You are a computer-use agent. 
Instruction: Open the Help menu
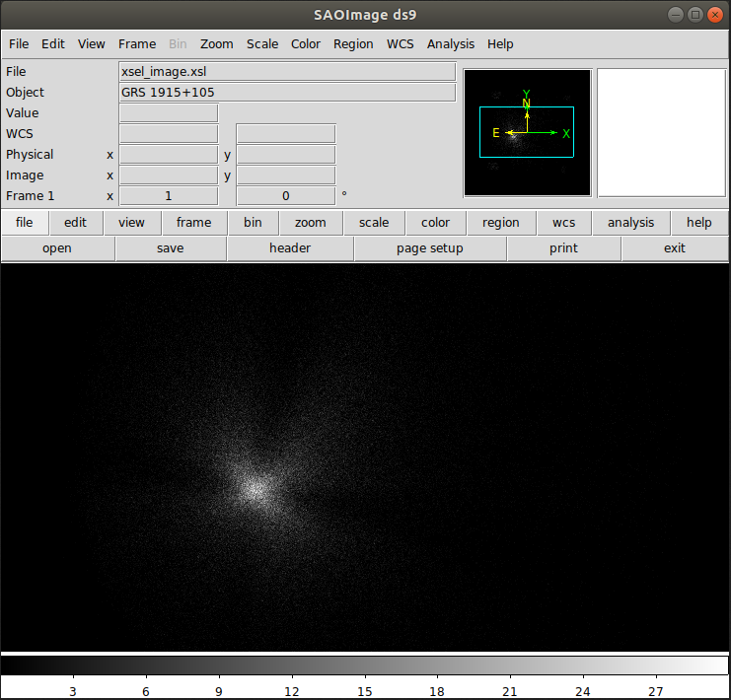point(500,43)
